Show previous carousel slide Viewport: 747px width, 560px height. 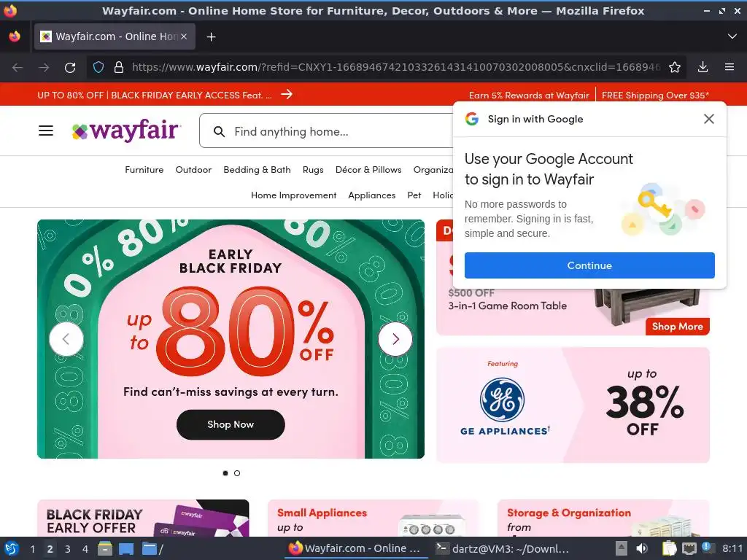coord(66,339)
